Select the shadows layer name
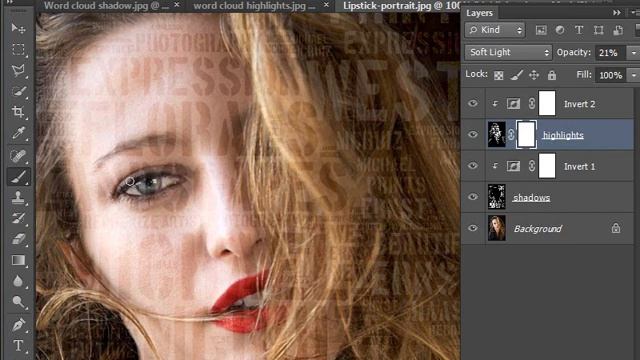Screen dimensions: 640x360 pos(531,198)
